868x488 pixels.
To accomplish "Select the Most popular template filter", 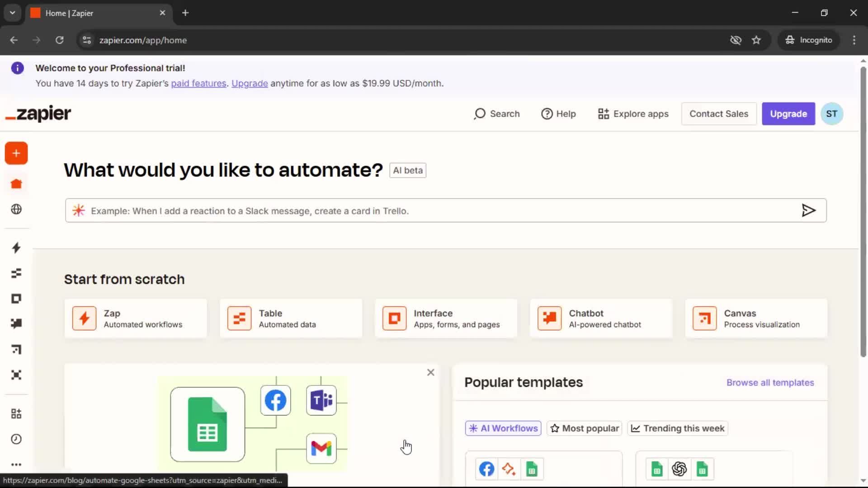I will tap(585, 428).
